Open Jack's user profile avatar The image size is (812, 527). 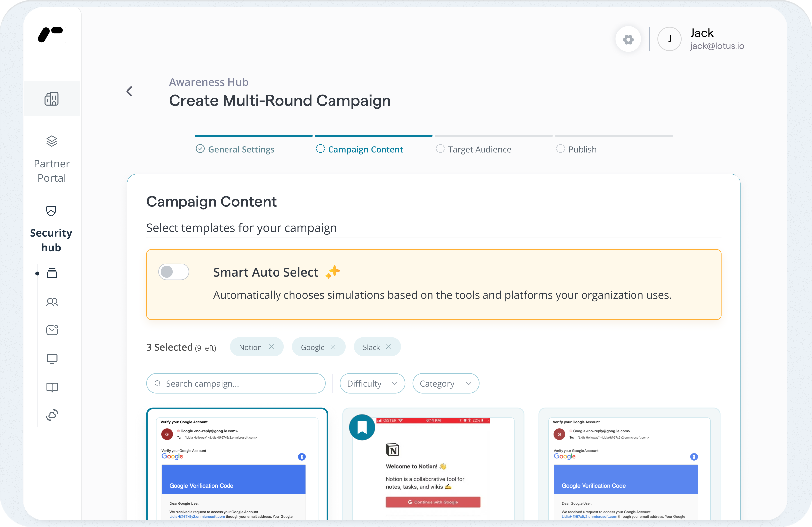tap(669, 39)
